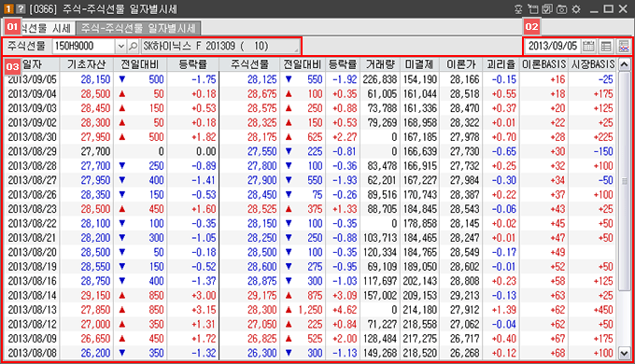Viewport: 635px width, 364px height.
Task: Click the 괴리율 column header
Action: [x=501, y=64]
